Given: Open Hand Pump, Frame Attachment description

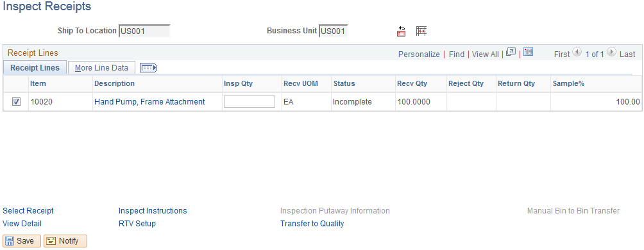Looking at the screenshot, I should [x=149, y=102].
